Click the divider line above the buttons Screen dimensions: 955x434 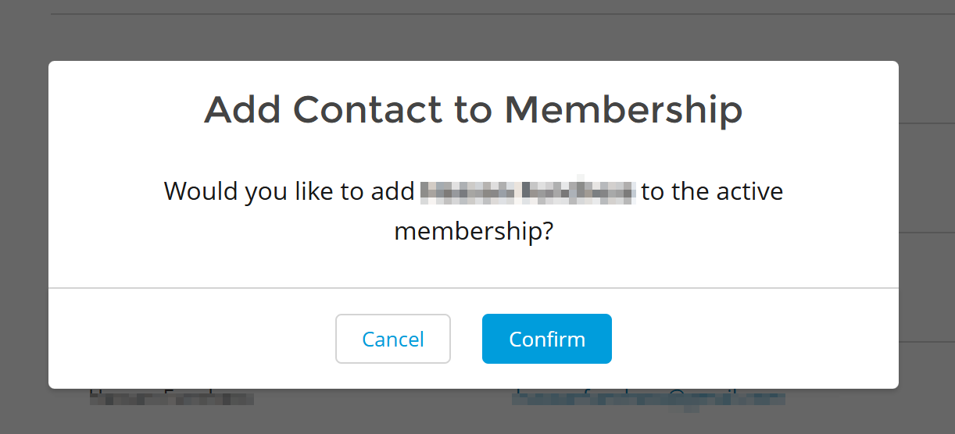[x=473, y=287]
